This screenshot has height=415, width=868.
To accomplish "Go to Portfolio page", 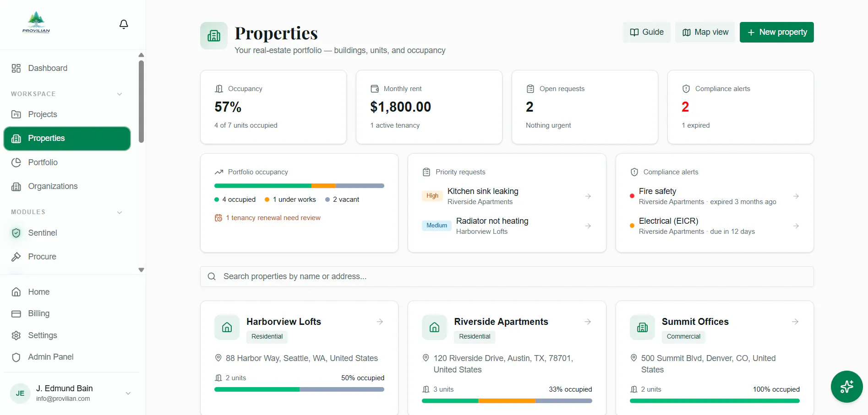I will 67,162.
